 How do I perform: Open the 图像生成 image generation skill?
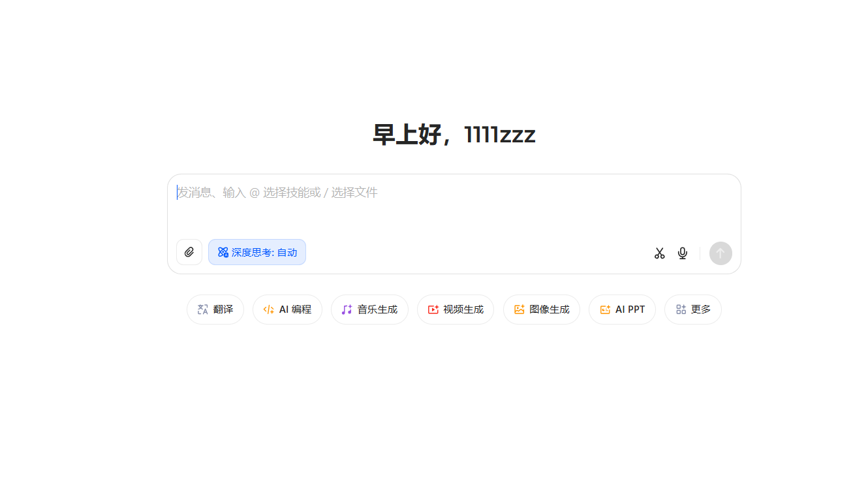coord(542,309)
